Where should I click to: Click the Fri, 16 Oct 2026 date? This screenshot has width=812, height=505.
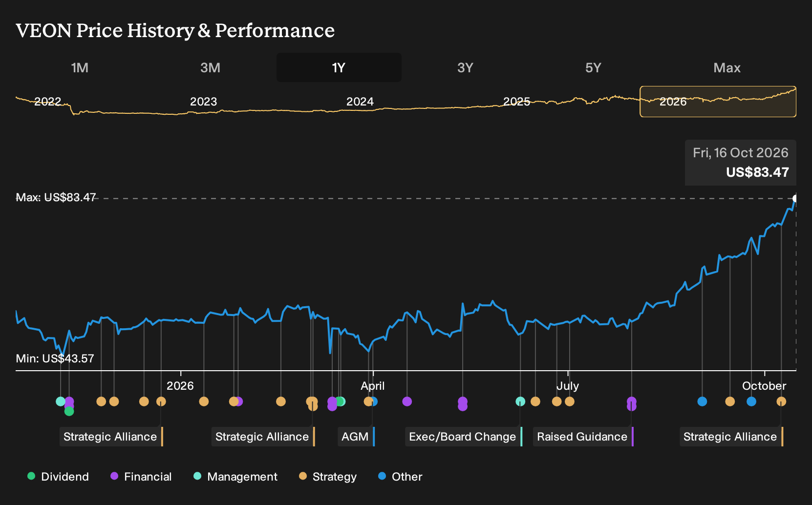point(741,153)
